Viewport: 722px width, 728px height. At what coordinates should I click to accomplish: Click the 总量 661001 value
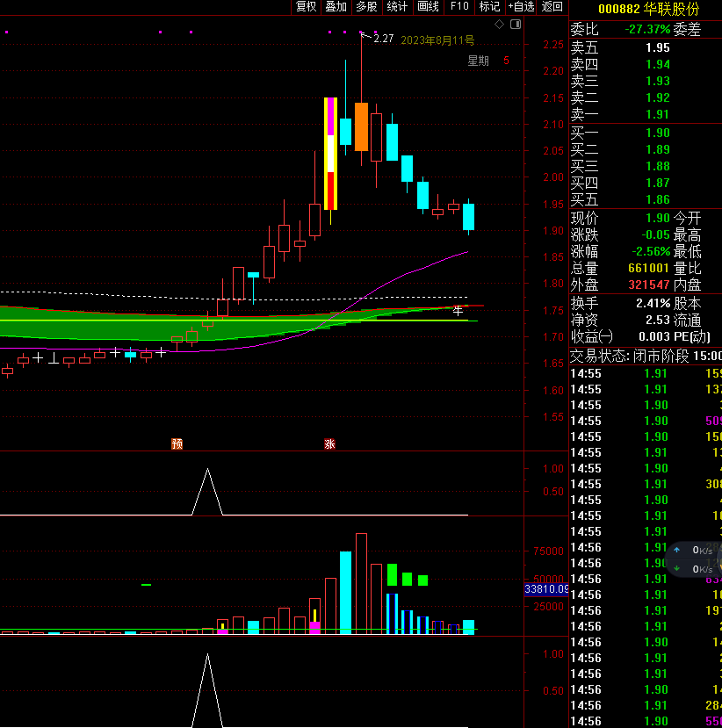coord(648,269)
